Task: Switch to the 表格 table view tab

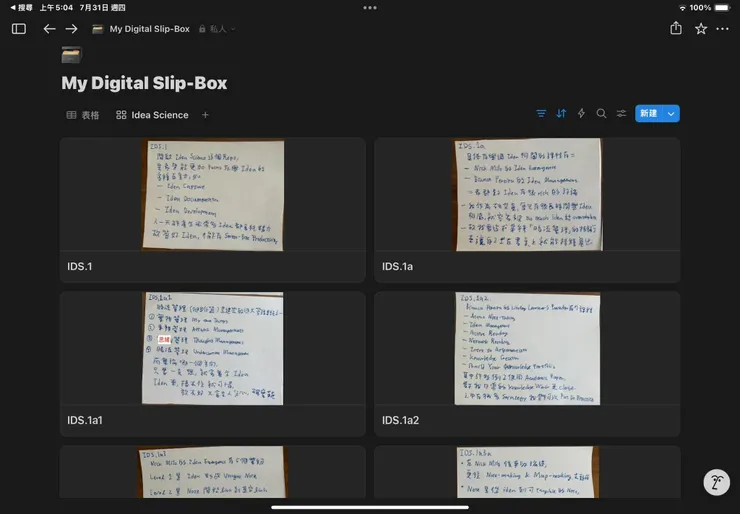Action: click(x=83, y=115)
